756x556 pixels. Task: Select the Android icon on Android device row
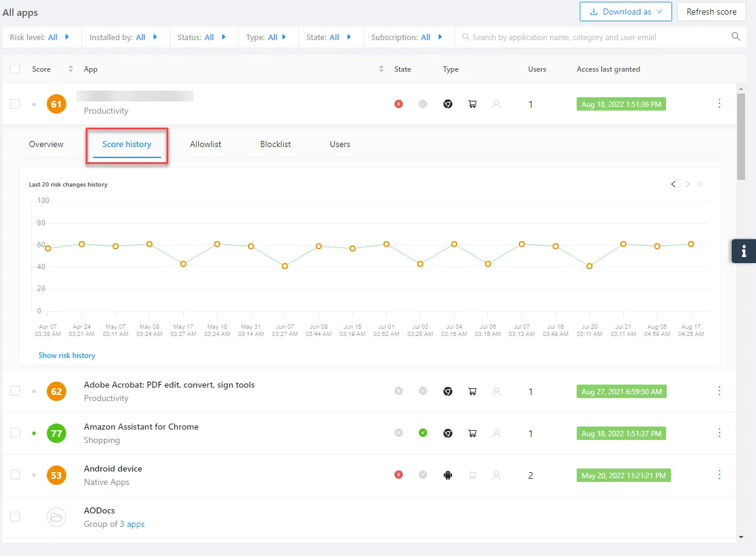pos(448,475)
